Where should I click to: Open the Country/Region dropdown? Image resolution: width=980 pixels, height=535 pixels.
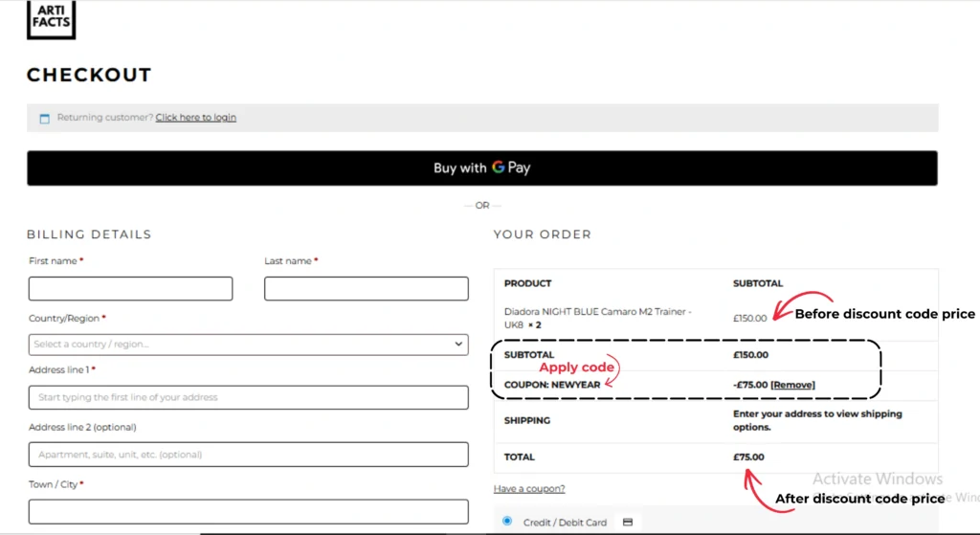tap(247, 345)
